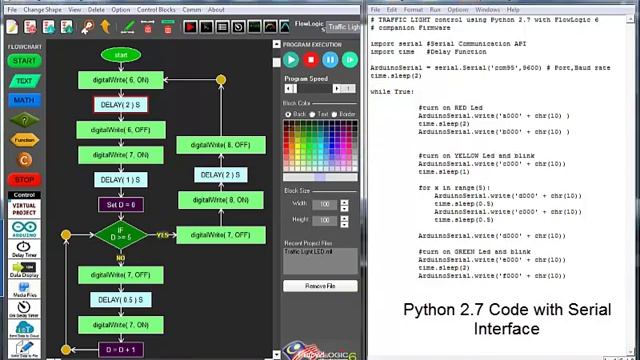Click the orange up arrow toolbar icon
This screenshot has height=360, width=640.
click(x=105, y=27)
